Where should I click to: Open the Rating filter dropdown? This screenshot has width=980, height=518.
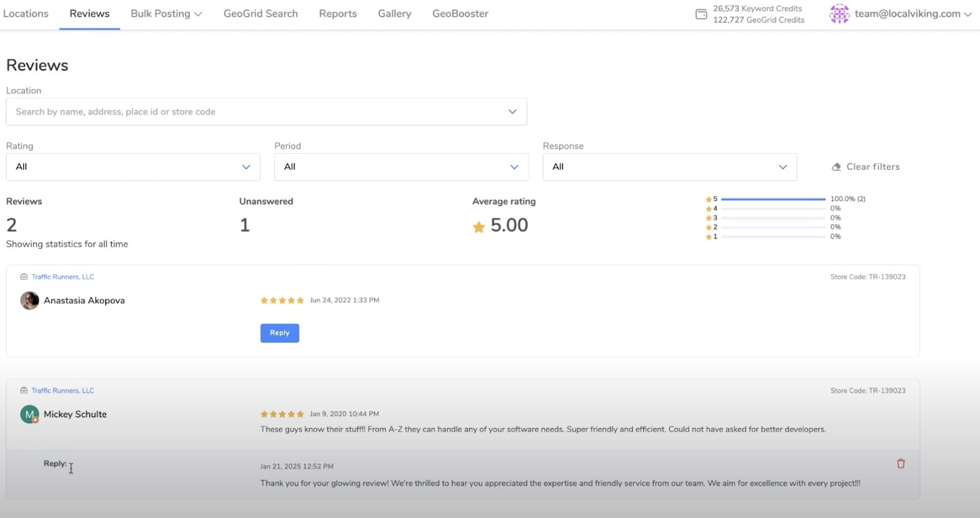[x=133, y=167]
